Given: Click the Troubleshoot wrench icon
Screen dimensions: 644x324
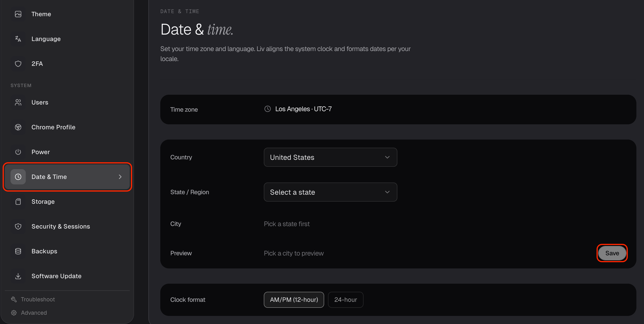Looking at the screenshot, I should (x=14, y=299).
